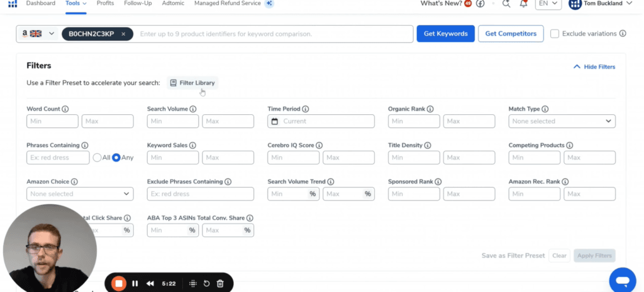Open the Filter Library
Image resolution: width=644 pixels, height=292 pixels.
coord(192,83)
